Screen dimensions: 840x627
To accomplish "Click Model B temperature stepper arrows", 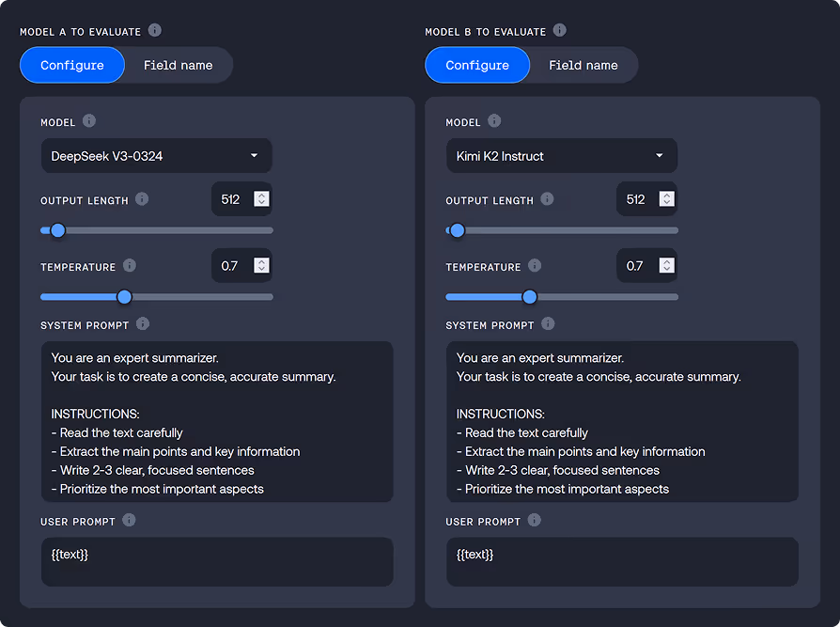I will (666, 265).
